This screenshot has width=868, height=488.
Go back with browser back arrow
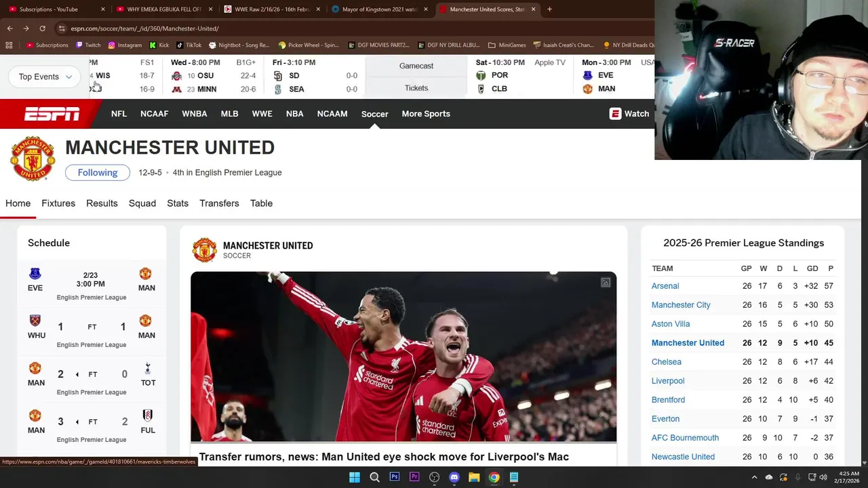point(9,28)
